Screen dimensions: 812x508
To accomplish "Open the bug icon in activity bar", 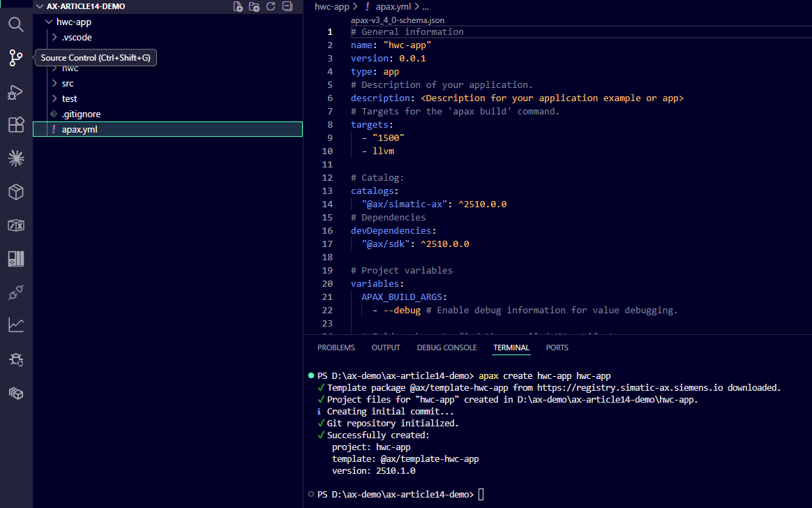I will [x=16, y=359].
